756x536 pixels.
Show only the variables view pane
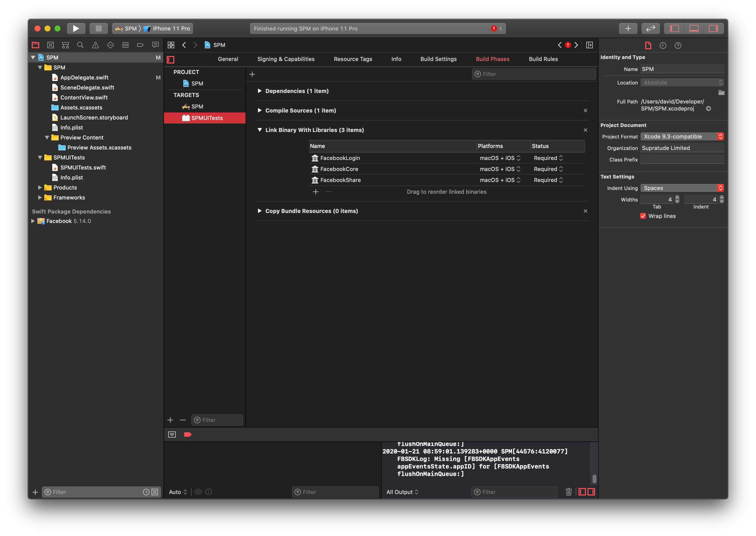(582, 492)
